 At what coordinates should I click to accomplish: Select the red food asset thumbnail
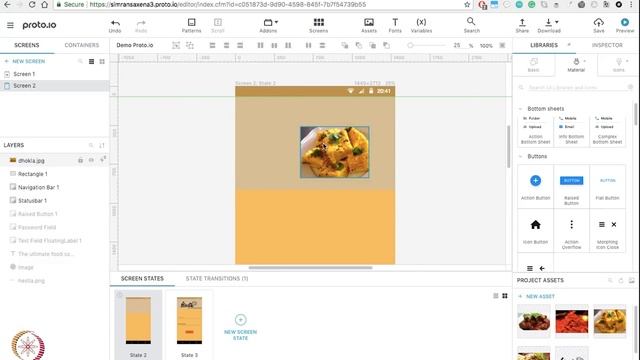point(571,321)
